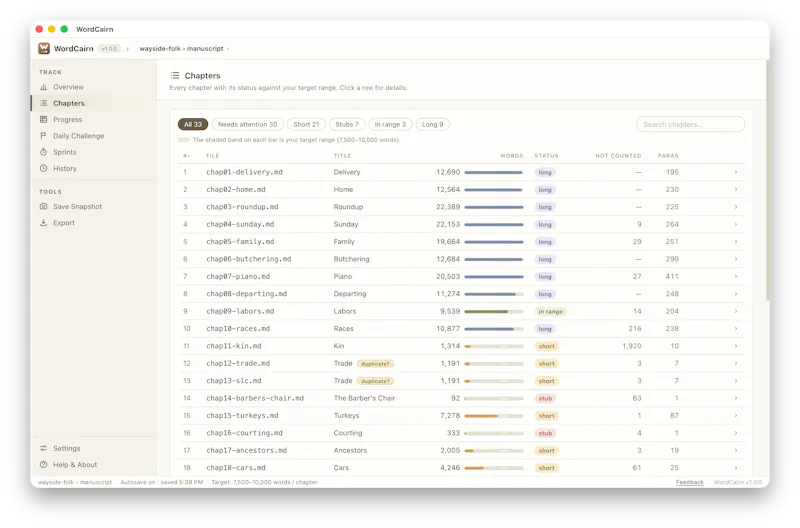
Task: Click the 'stub' badge for The Barber's Chair
Action: coord(545,398)
